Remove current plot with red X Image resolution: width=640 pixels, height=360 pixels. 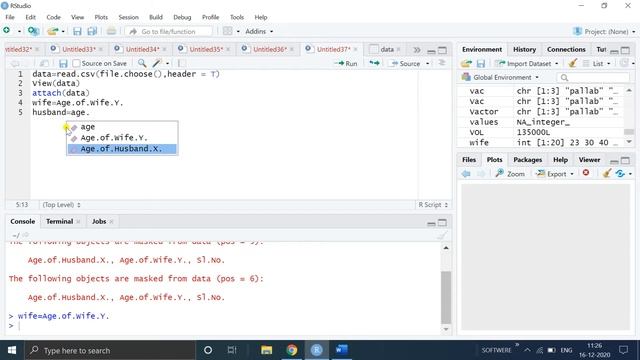point(586,173)
